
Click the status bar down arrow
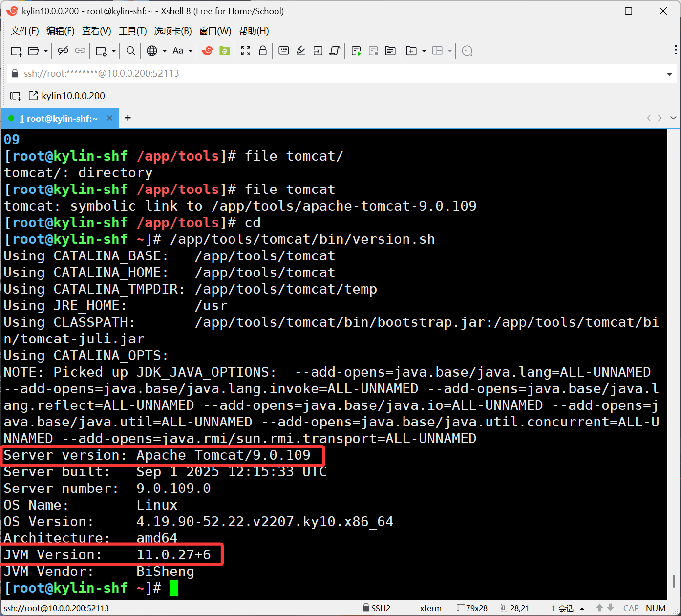[610, 608]
